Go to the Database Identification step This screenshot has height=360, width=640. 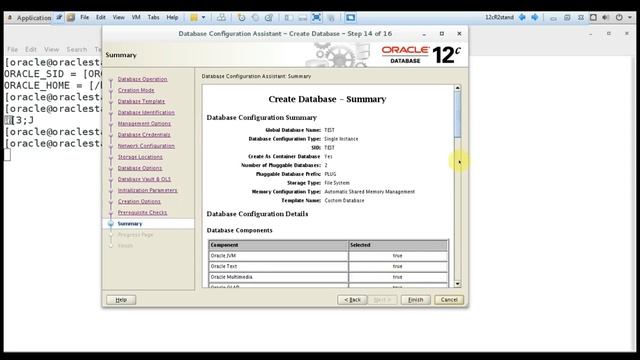(146, 112)
